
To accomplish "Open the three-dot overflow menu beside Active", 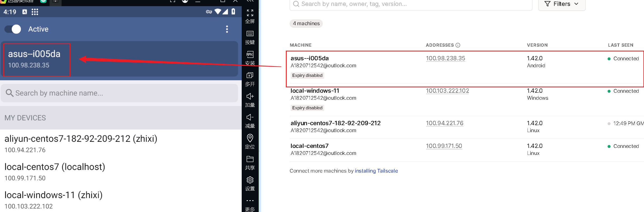I will coord(227,29).
